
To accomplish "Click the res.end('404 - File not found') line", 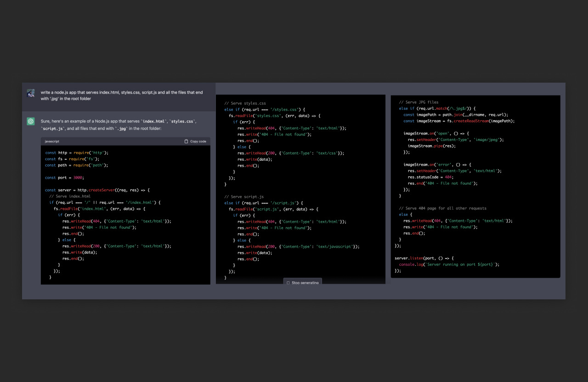I will (x=442, y=183).
